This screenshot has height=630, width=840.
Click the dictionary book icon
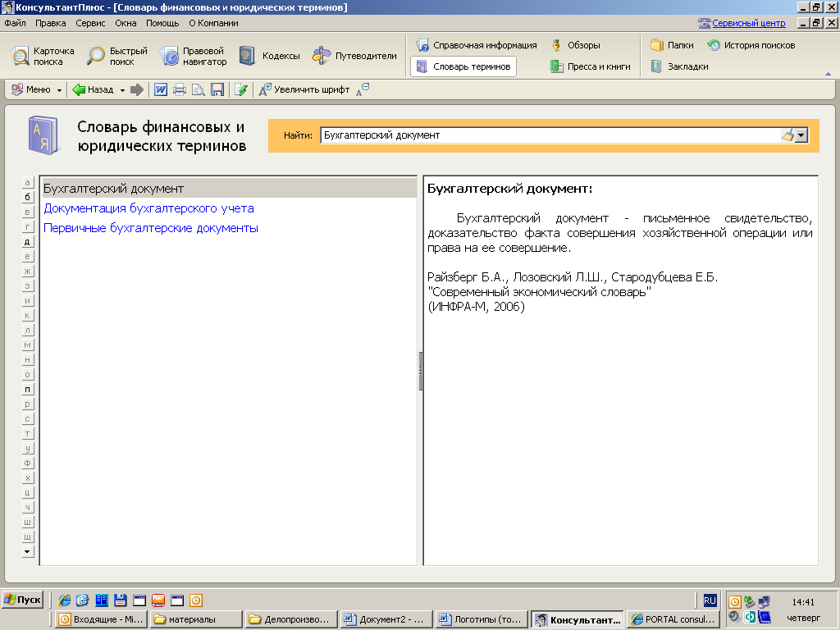43,135
